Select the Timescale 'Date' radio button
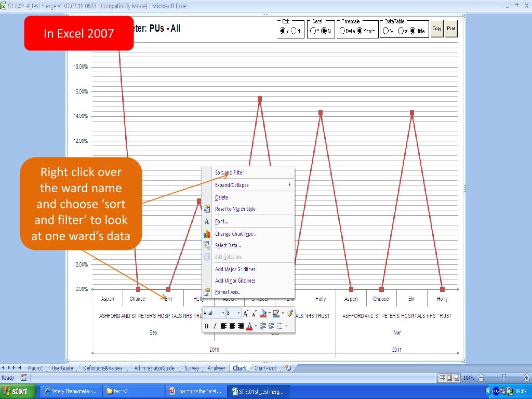The width and height of the screenshot is (532, 399). click(342, 31)
